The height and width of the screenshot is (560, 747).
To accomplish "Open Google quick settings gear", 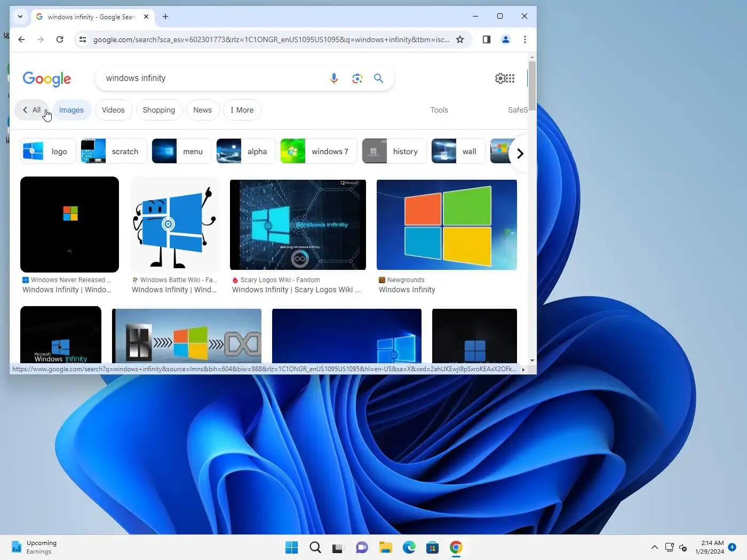I will (x=500, y=78).
